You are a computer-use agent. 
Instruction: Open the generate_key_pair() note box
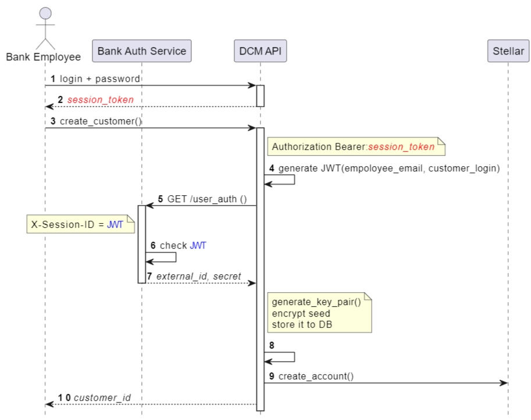click(x=319, y=313)
